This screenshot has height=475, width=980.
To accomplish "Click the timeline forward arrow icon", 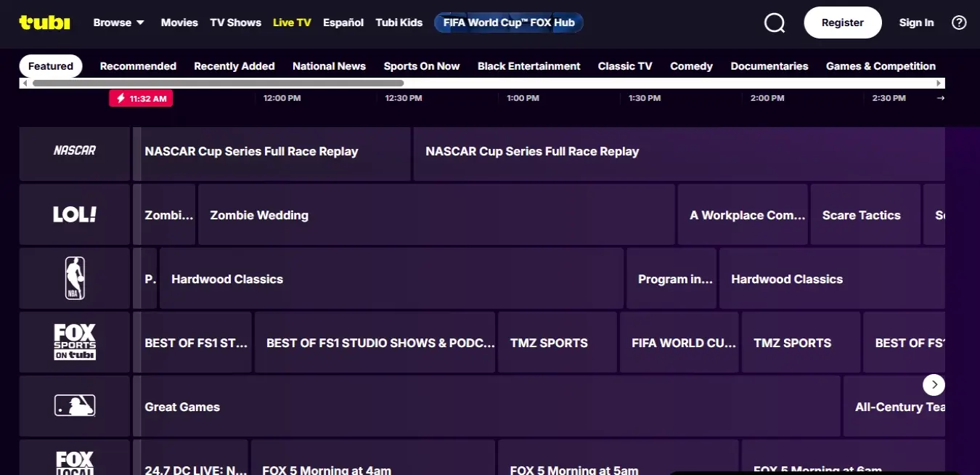I will point(941,98).
